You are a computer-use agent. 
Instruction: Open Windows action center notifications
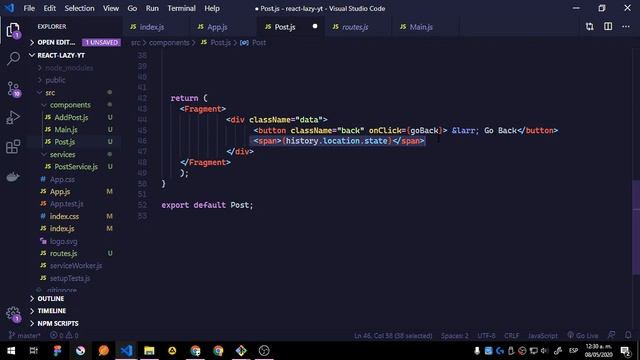click(626, 351)
